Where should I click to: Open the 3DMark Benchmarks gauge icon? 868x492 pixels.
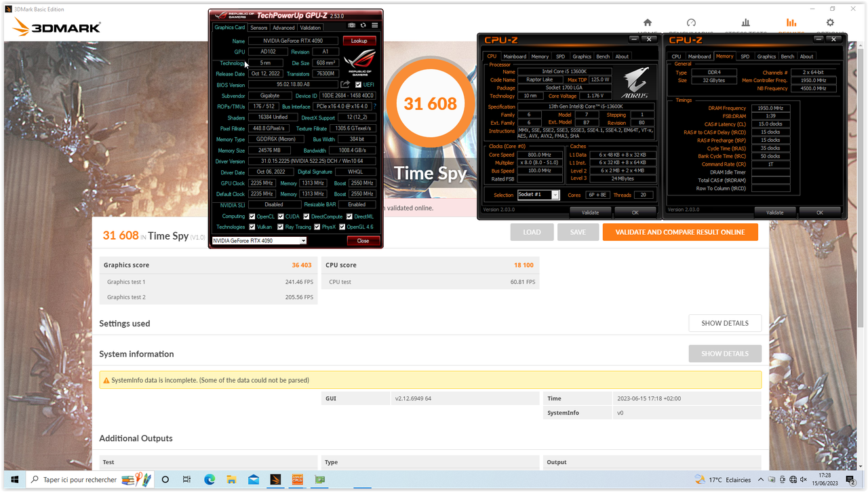(x=691, y=22)
